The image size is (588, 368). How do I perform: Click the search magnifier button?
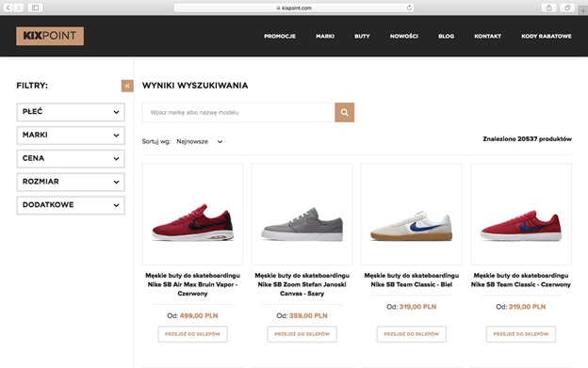[x=344, y=112]
